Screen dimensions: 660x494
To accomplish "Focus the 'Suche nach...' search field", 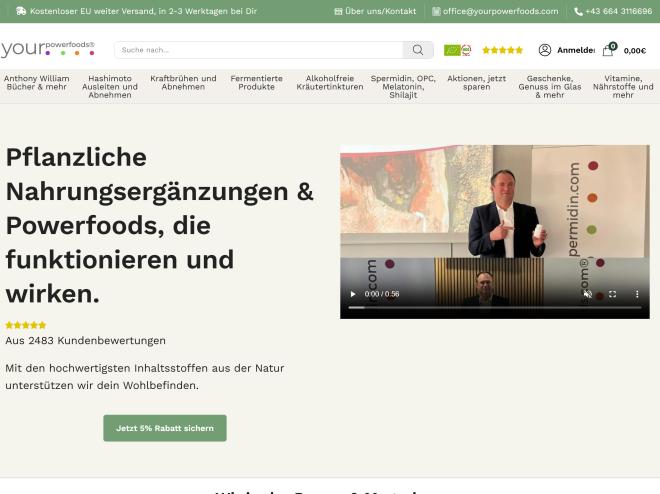I will click(x=259, y=50).
